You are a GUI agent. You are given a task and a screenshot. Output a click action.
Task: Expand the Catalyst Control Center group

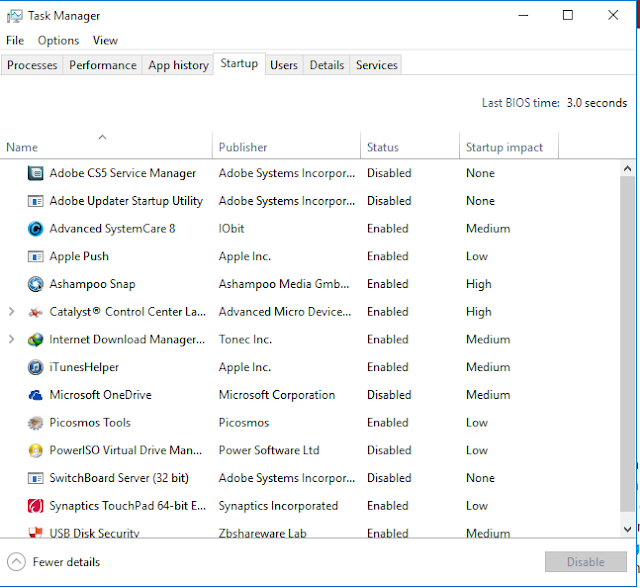[x=11, y=312]
